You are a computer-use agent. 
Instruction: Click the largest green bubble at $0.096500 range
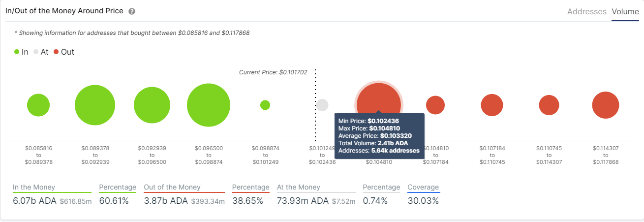[x=209, y=105]
